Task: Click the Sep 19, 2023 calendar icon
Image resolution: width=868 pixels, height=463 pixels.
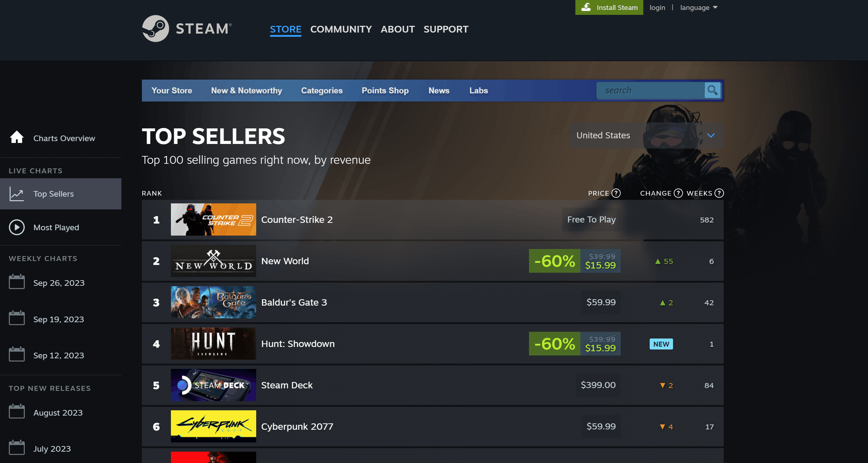Action: [16, 319]
